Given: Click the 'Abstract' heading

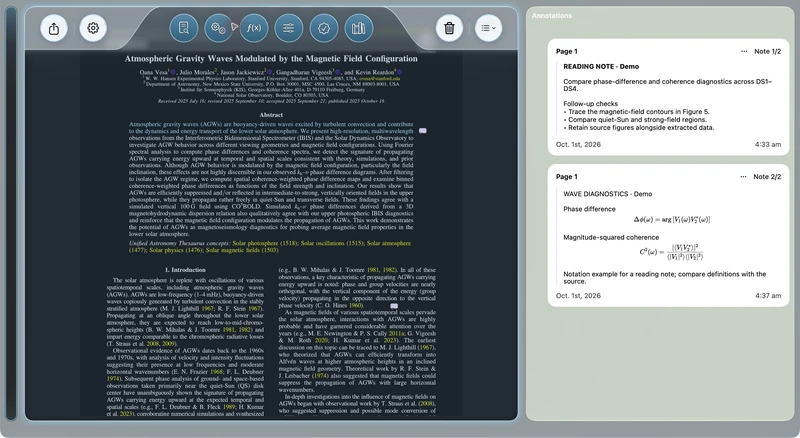Looking at the screenshot, I should coord(271,115).
